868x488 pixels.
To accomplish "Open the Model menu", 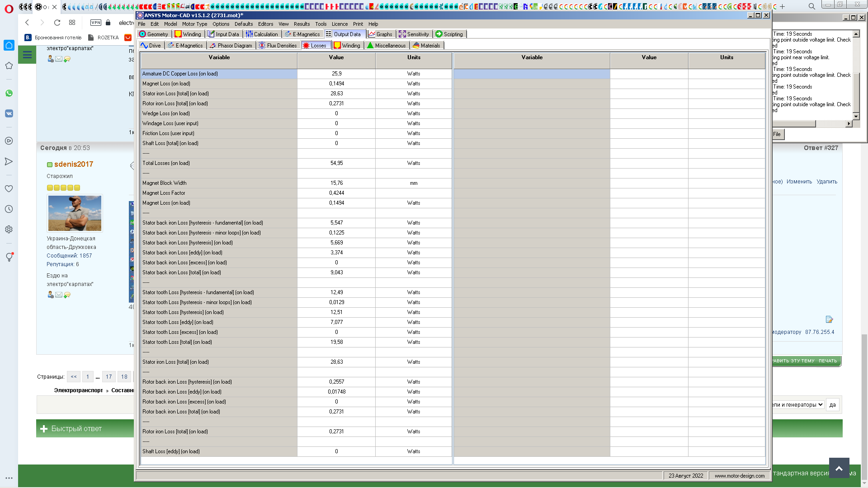I will 170,24.
